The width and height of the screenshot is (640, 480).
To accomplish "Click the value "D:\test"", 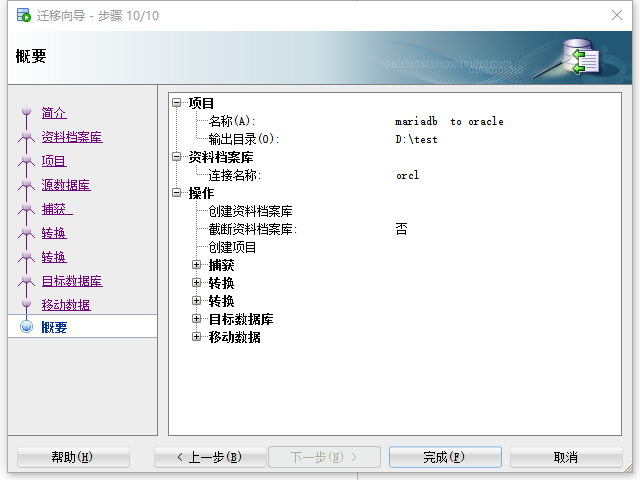I will 416,139.
